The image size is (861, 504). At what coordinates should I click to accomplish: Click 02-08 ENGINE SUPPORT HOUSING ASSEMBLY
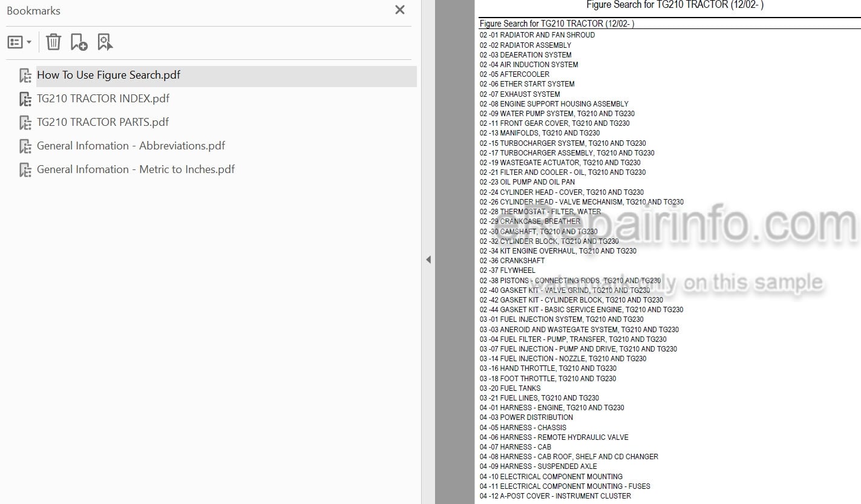pos(554,104)
